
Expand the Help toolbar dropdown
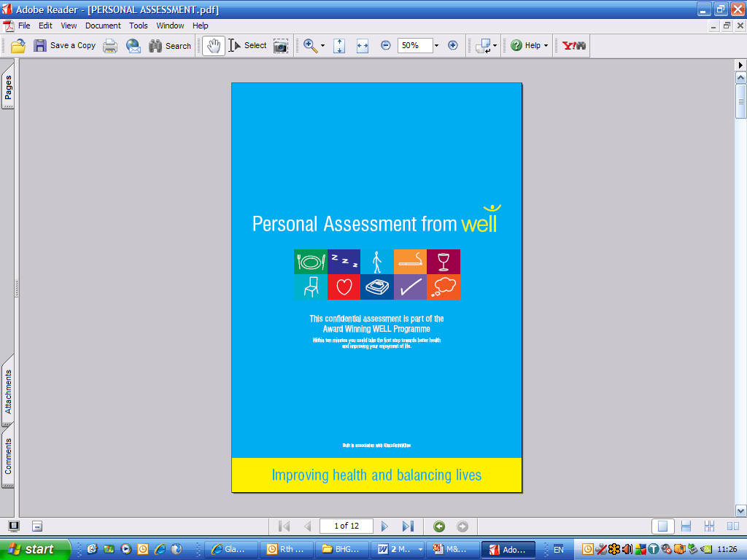[546, 46]
